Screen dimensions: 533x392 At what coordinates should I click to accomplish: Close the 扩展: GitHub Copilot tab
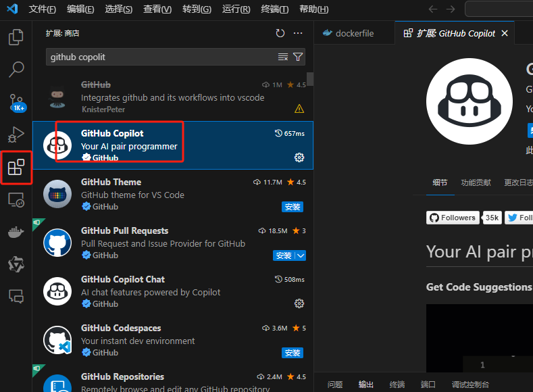point(505,33)
